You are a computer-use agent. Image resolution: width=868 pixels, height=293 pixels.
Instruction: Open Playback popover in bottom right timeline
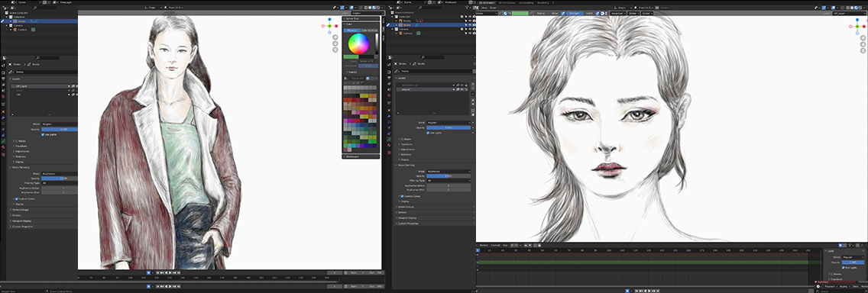point(831,286)
